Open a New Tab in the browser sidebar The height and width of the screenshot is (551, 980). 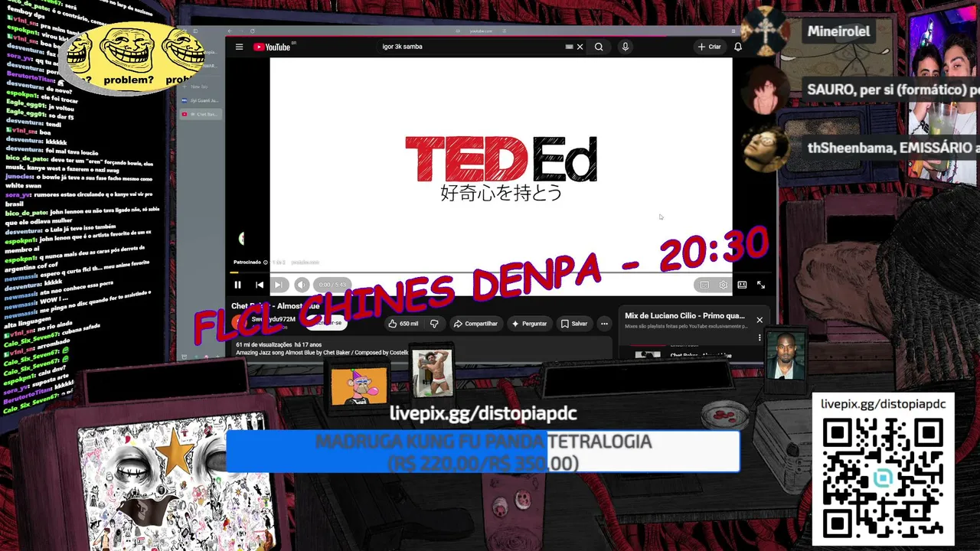[199, 86]
